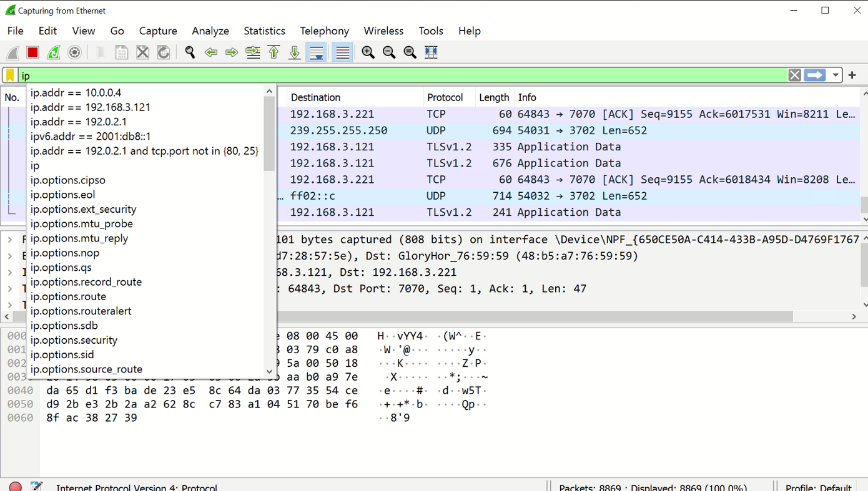
Task: Select suggestion ip.addr == 10.0.0.4
Action: click(x=145, y=93)
